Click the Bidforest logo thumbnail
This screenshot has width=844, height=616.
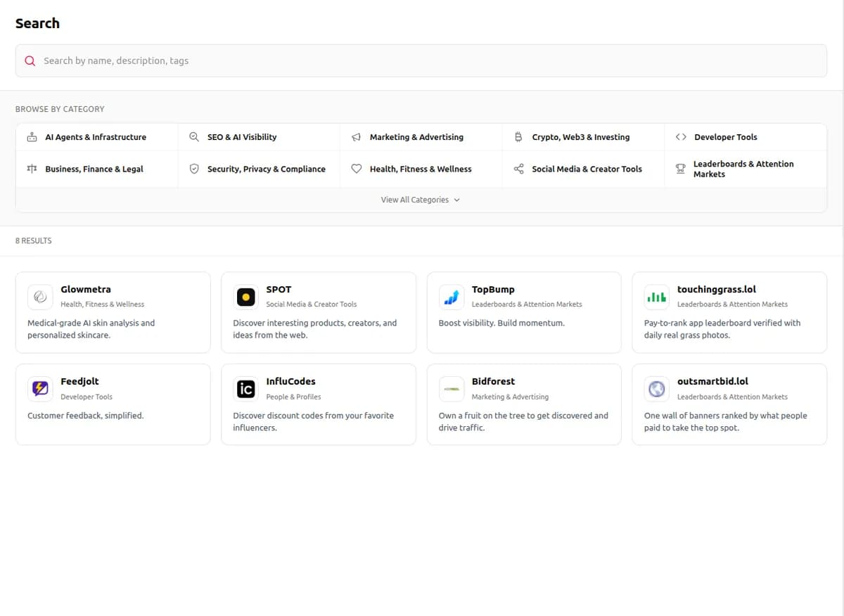451,389
